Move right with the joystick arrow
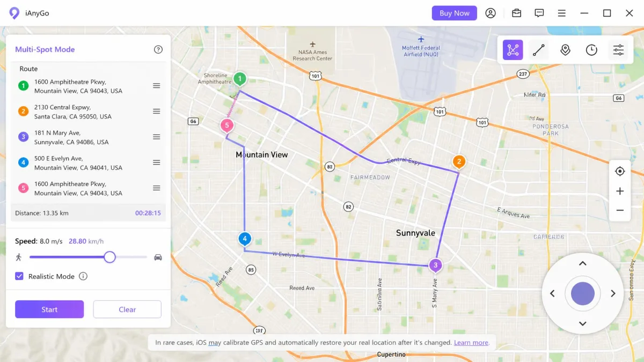The width and height of the screenshot is (644, 362). click(x=613, y=293)
